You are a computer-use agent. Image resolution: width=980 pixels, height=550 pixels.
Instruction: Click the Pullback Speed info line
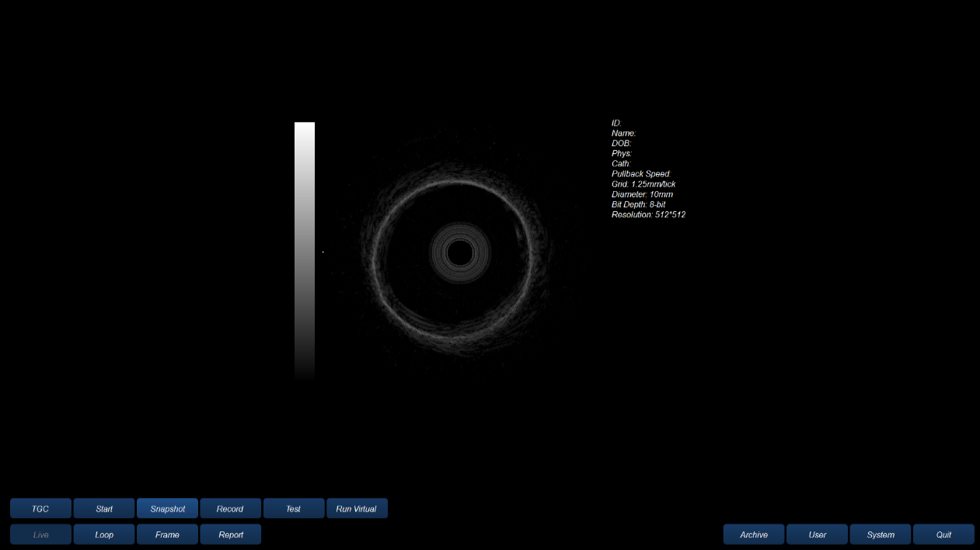point(641,174)
